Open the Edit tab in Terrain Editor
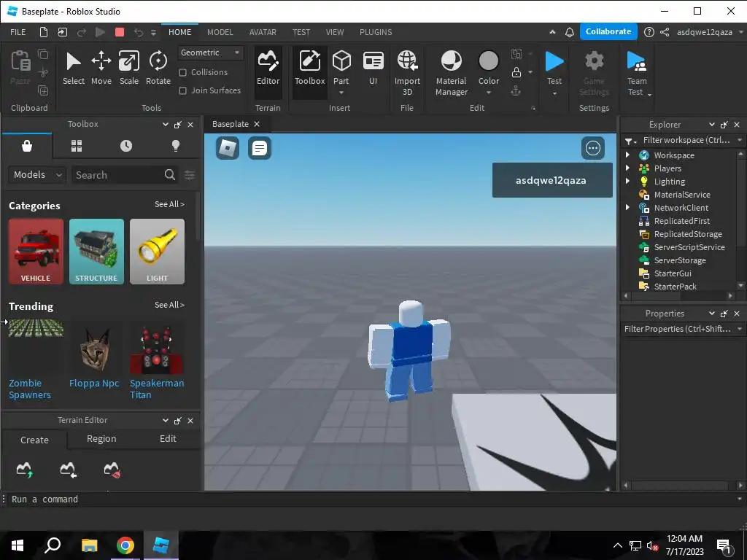This screenshot has height=560, width=747. [x=168, y=438]
